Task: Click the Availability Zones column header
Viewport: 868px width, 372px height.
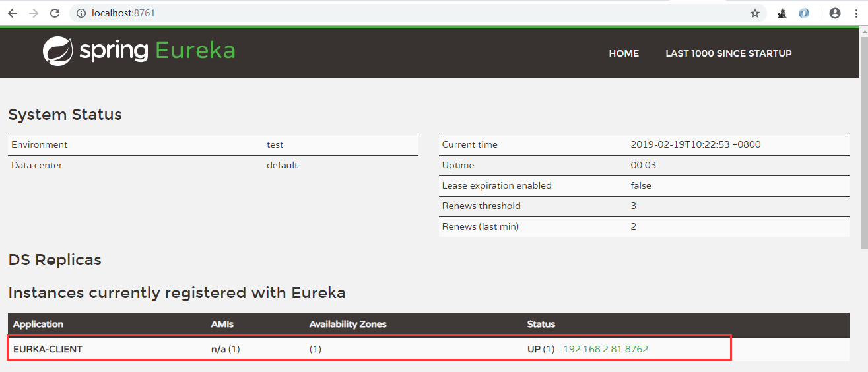Action: click(348, 325)
